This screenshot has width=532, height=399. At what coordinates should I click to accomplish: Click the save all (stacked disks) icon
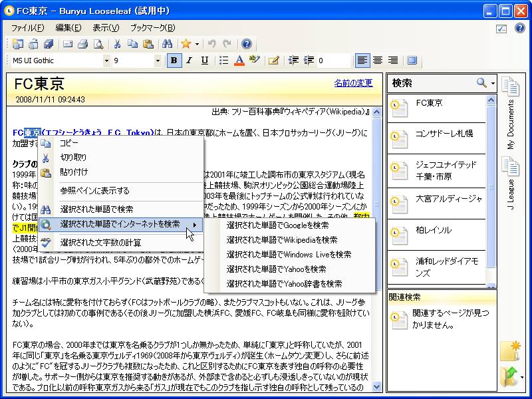(49, 44)
